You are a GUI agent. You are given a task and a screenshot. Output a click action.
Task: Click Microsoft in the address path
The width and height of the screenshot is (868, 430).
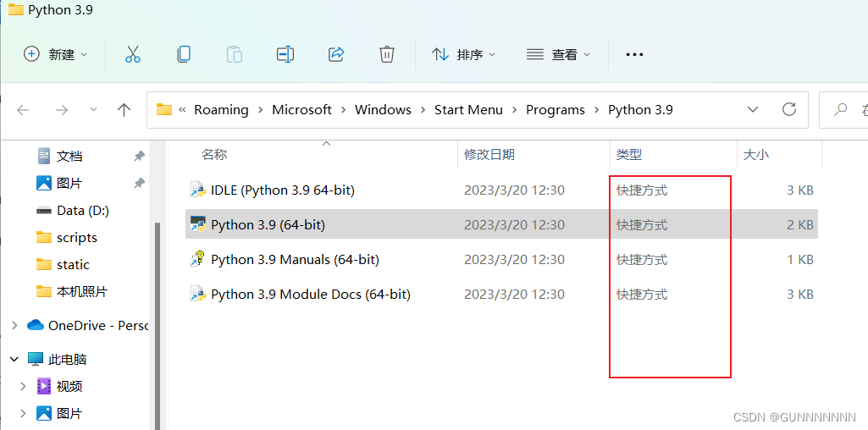pos(301,109)
